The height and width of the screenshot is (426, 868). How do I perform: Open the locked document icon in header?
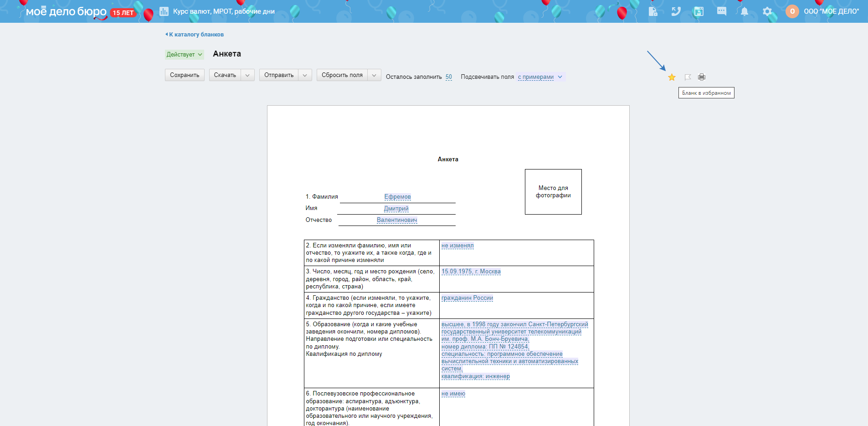(x=653, y=11)
